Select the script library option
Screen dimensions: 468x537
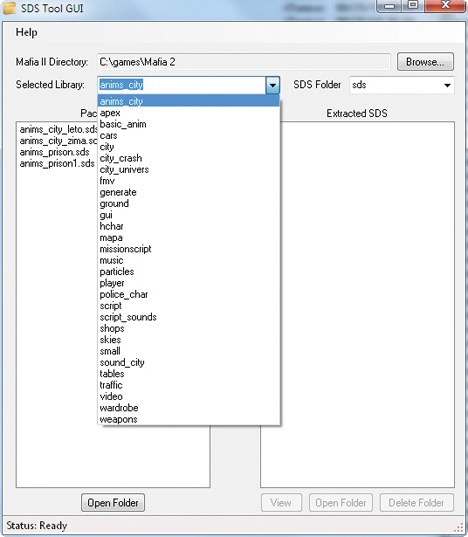[189, 305]
